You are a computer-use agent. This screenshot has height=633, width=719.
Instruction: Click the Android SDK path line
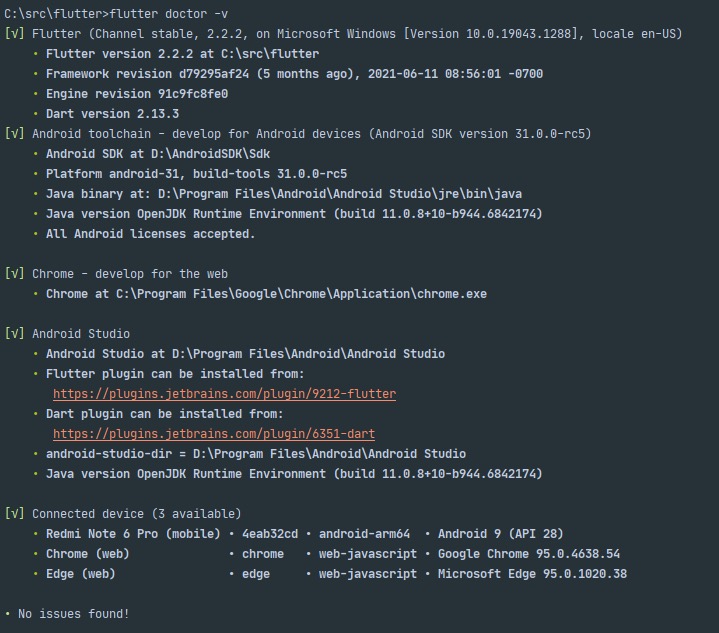pyautogui.click(x=158, y=154)
